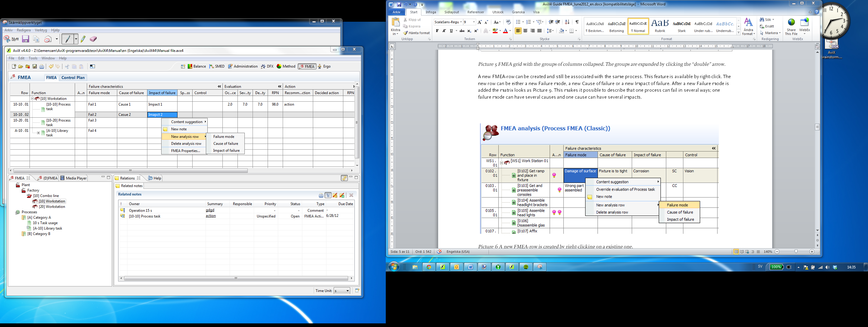868x327 pixels.
Task: Click Hämta format painter in Word
Action: [x=417, y=33]
